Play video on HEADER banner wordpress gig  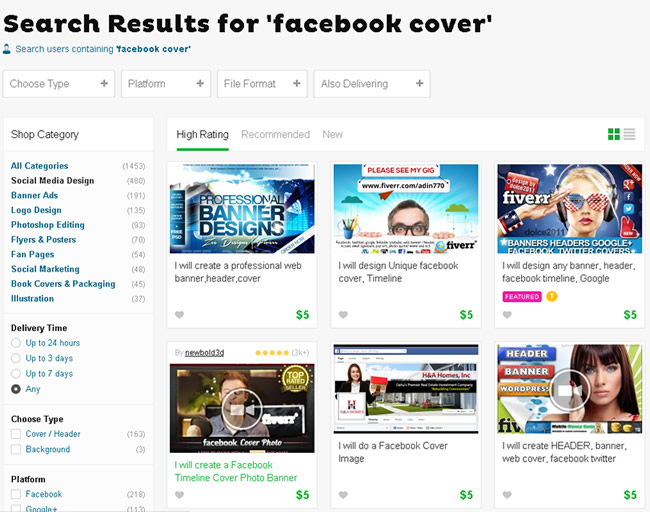pyautogui.click(x=570, y=390)
